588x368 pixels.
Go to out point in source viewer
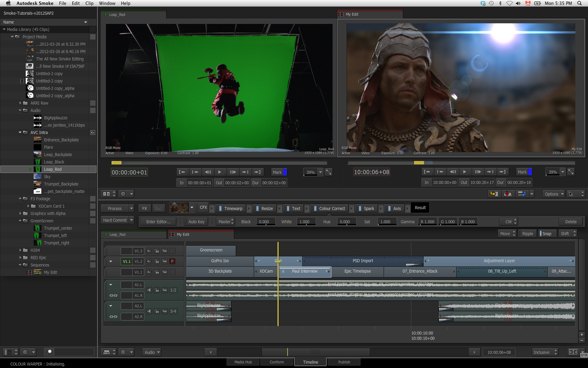(x=258, y=172)
